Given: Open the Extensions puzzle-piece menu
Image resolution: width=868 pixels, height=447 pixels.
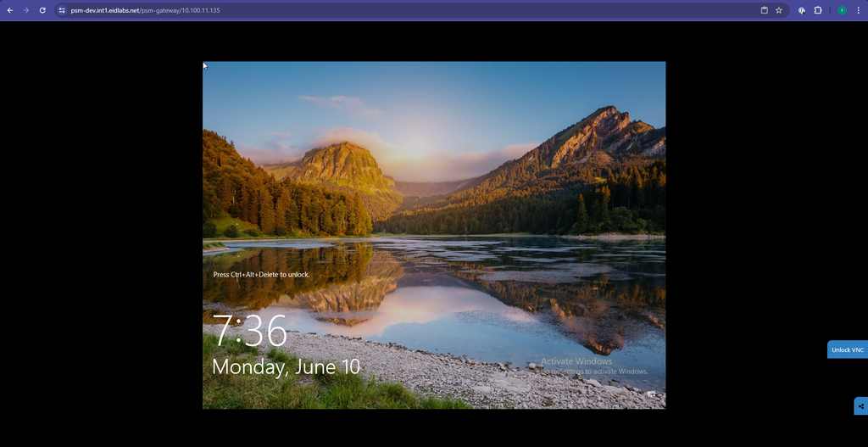Looking at the screenshot, I should 818,10.
